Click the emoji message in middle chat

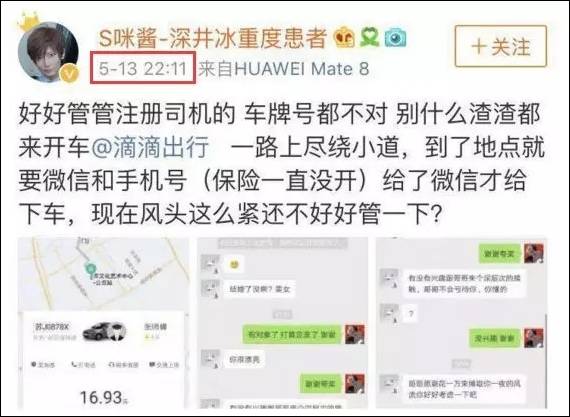[234, 264]
